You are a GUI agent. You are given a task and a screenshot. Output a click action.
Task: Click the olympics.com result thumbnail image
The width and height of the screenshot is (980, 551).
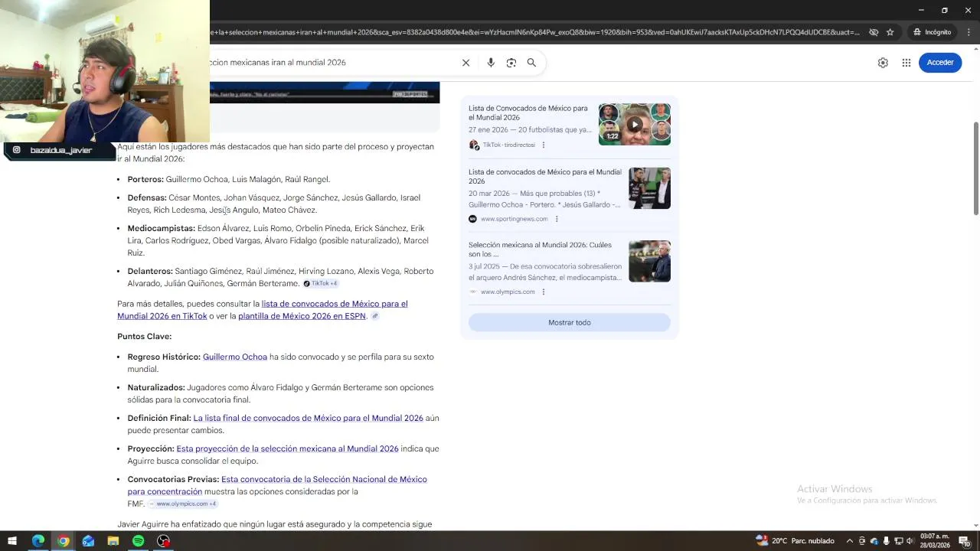[649, 261]
